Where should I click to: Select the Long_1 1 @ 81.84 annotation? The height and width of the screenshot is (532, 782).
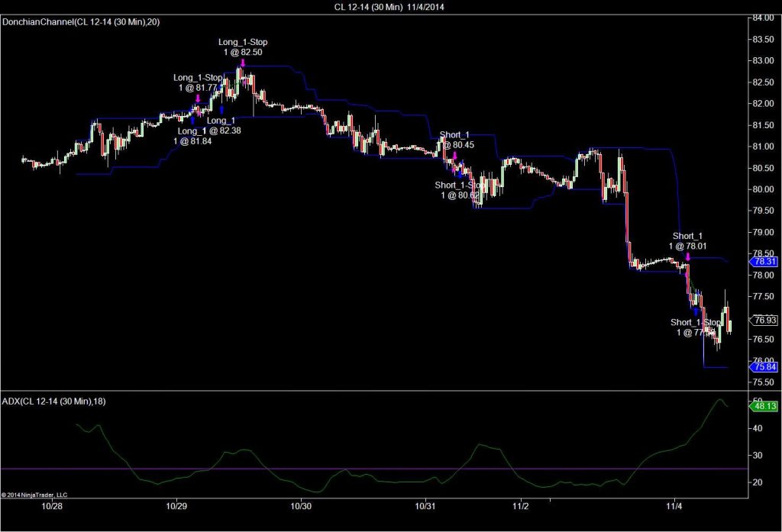(x=192, y=136)
